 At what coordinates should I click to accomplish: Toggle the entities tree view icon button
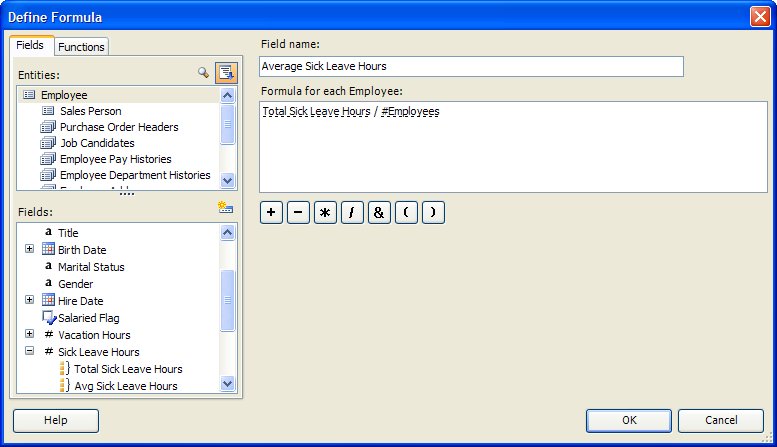226,73
